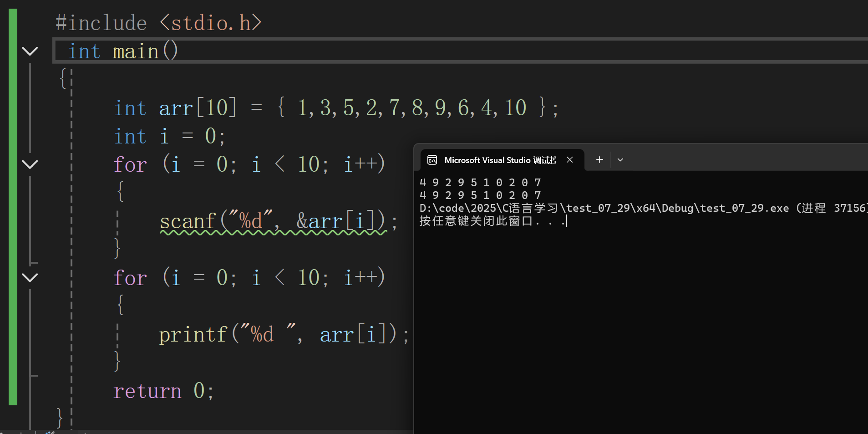Collapse the main() function block
The image size is (868, 434).
(x=30, y=51)
